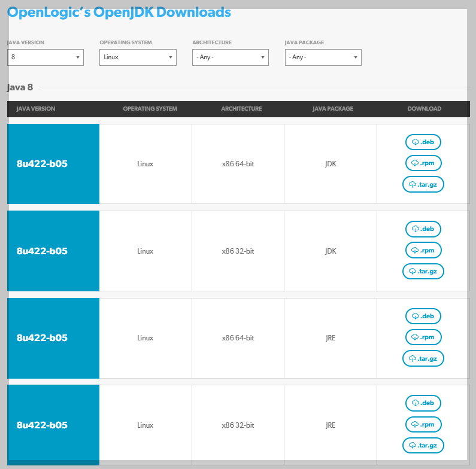Open the Operating System dropdown showing Linux

(138, 57)
